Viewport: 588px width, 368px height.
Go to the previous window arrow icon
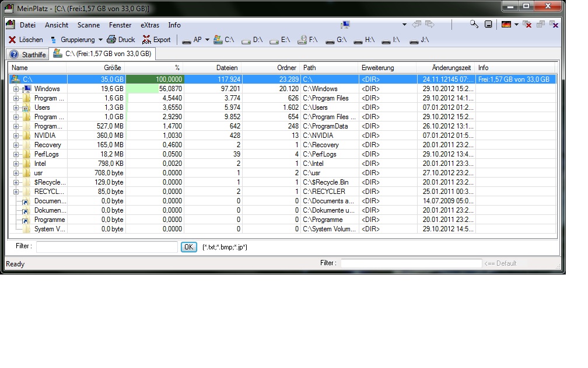pyautogui.click(x=416, y=25)
